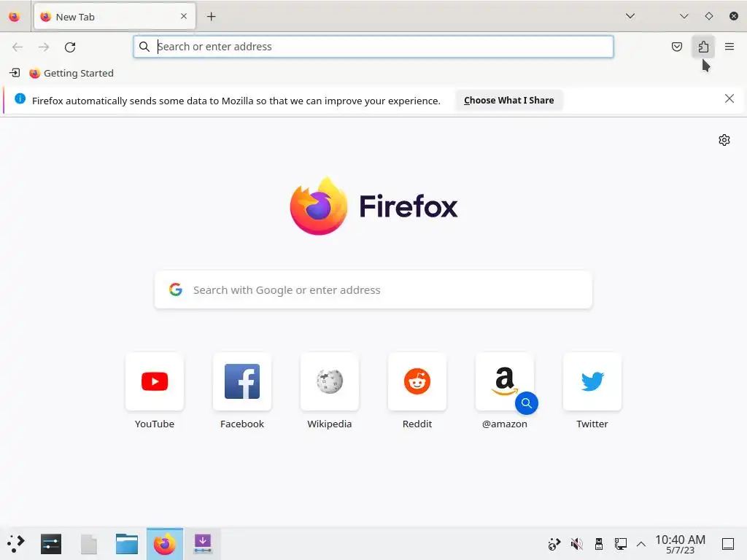This screenshot has width=747, height=560.
Task: Open the blank document icon in taskbar
Action: (x=88, y=544)
